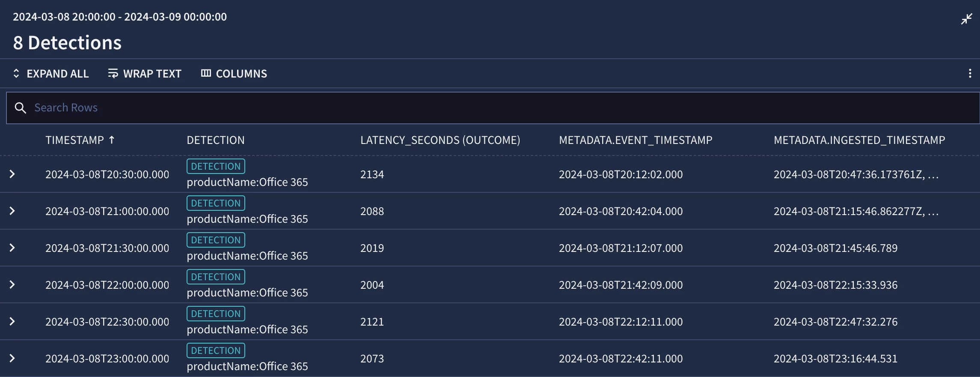Click event timestamp 2024-03-08T22:12:11.000

[x=621, y=322]
